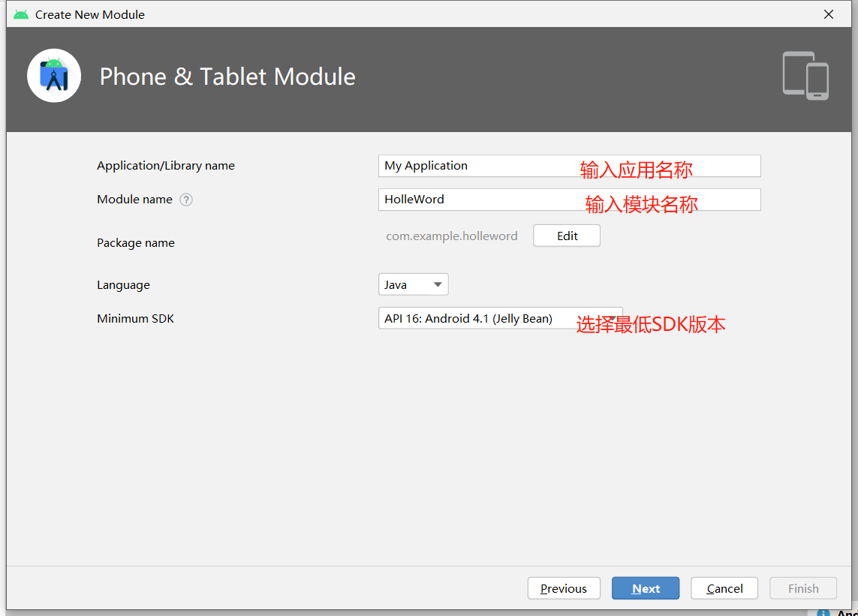858x616 pixels.
Task: Close the Create New Module dialog
Action: point(829,15)
